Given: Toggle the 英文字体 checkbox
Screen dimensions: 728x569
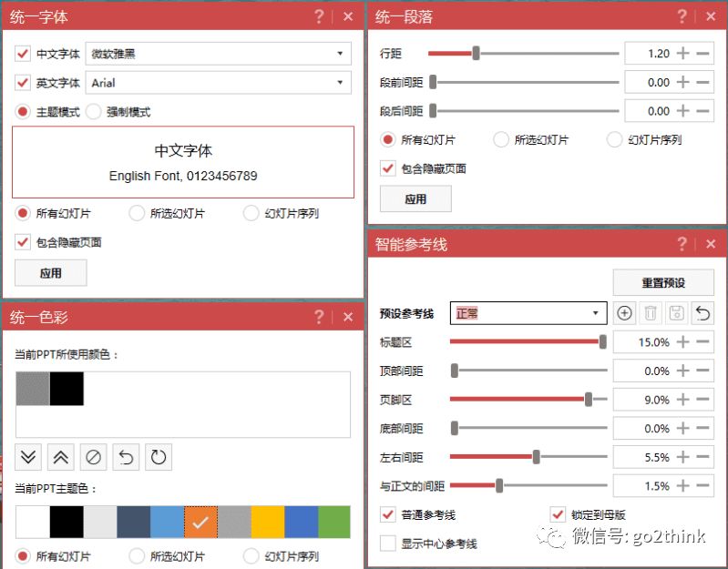Looking at the screenshot, I should [22, 83].
